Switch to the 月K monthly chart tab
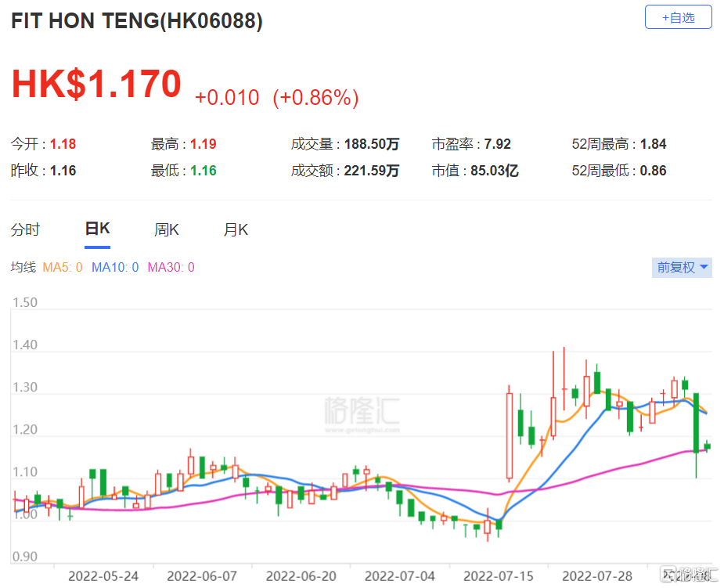This screenshot has height=588, width=724. [236, 229]
